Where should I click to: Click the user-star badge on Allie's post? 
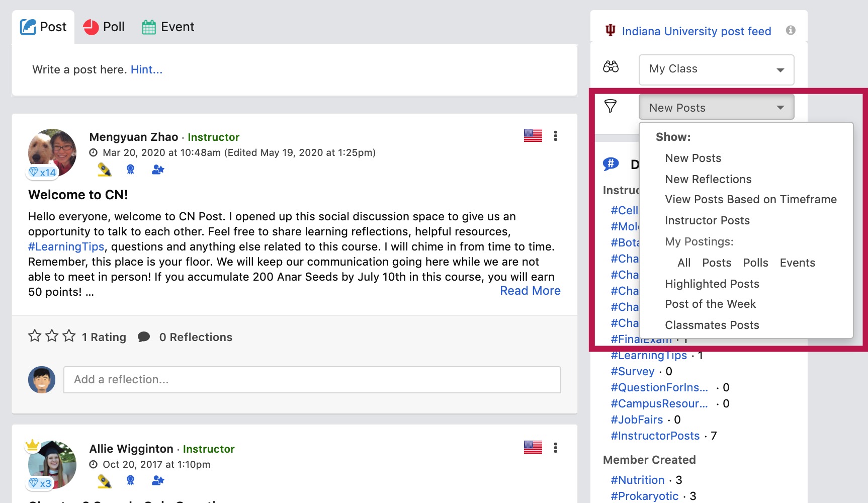pyautogui.click(x=158, y=481)
